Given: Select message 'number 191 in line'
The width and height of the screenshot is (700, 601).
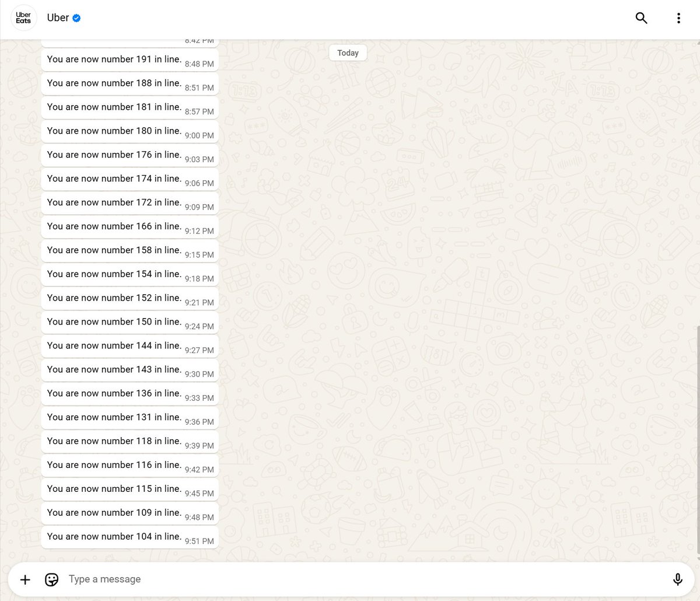Looking at the screenshot, I should click(129, 61).
